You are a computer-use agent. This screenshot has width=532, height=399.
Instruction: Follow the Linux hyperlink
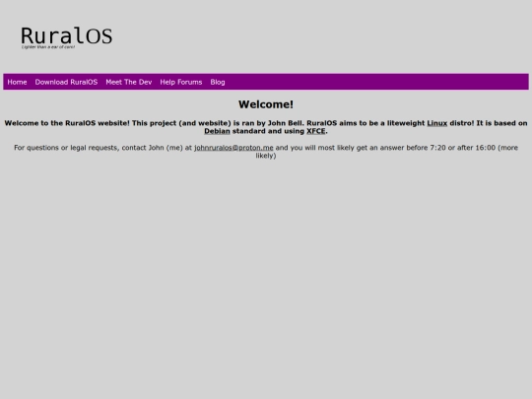437,123
